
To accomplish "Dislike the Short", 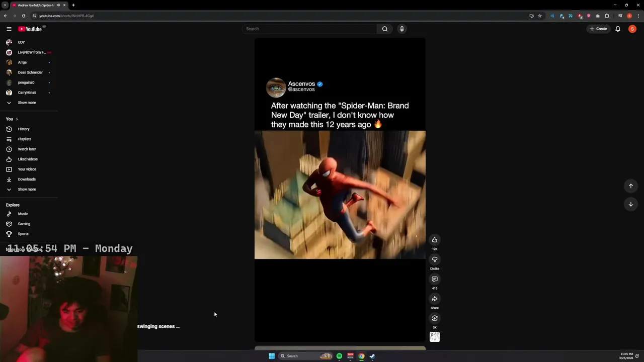I will [x=435, y=259].
